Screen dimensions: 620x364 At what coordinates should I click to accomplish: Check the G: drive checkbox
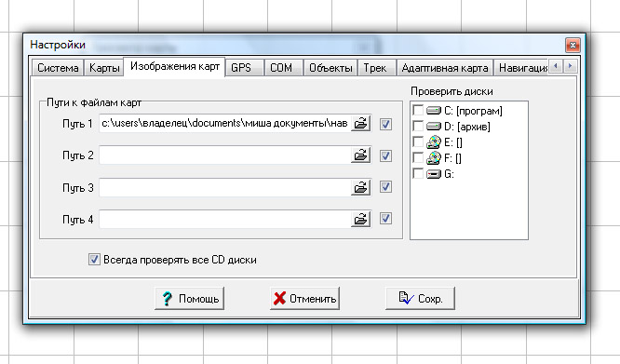pyautogui.click(x=418, y=173)
